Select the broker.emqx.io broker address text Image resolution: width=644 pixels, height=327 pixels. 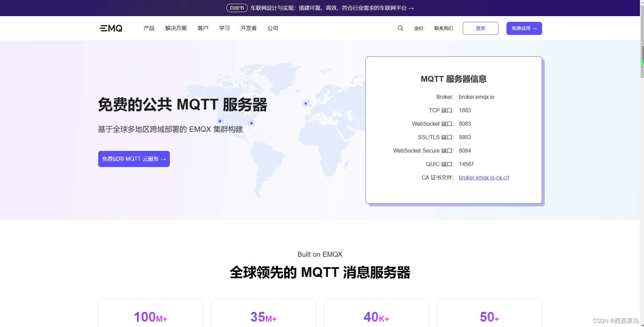click(x=477, y=97)
